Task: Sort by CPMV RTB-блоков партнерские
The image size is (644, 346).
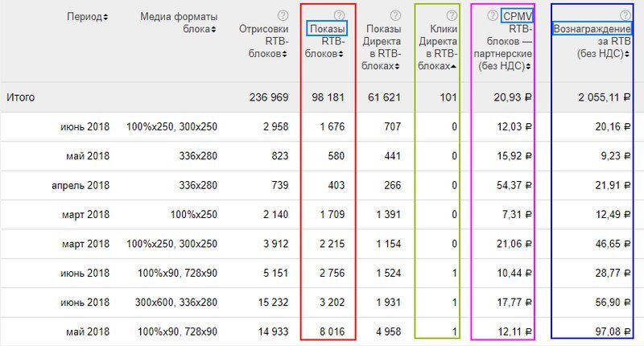Action: (528, 66)
